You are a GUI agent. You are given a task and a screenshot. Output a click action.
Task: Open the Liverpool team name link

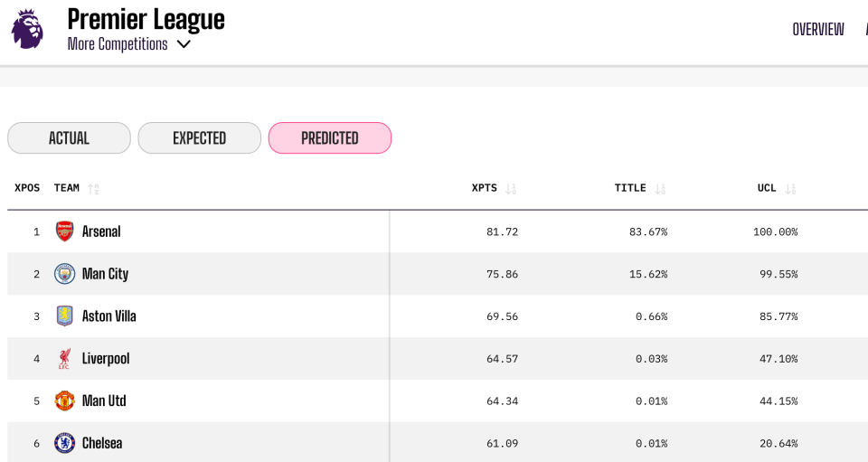tap(106, 359)
